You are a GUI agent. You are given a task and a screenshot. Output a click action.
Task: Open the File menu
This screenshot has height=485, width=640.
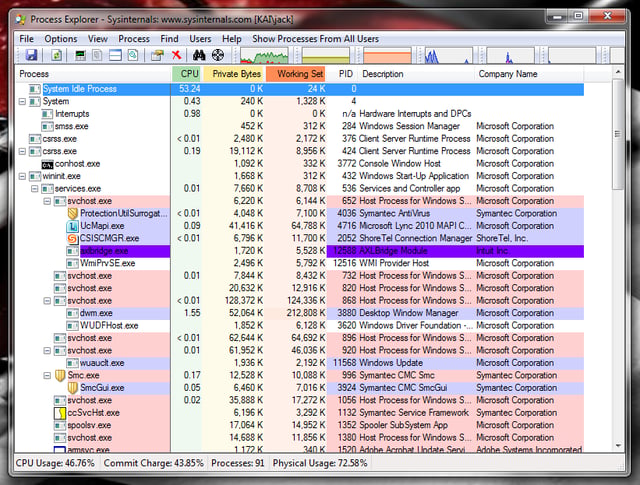(27, 39)
